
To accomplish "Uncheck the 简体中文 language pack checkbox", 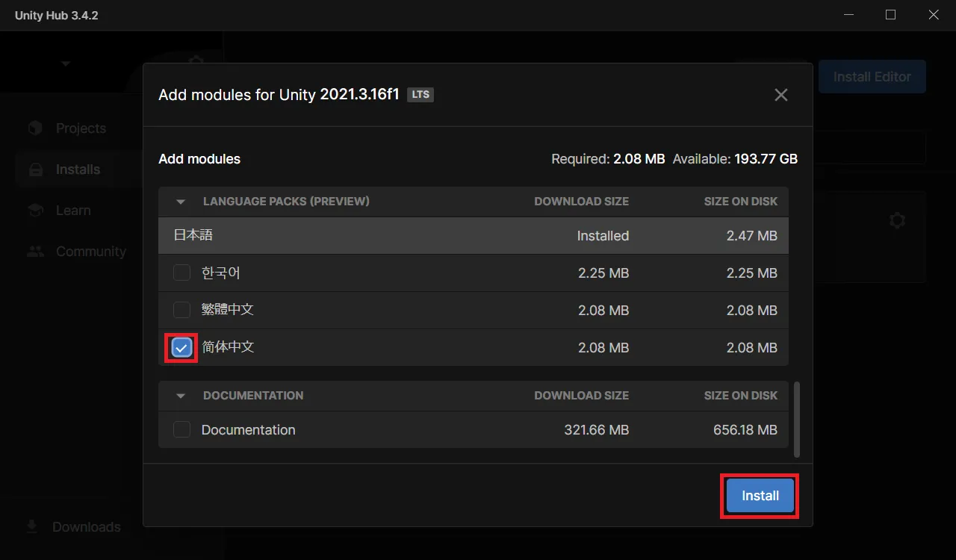I will point(181,347).
